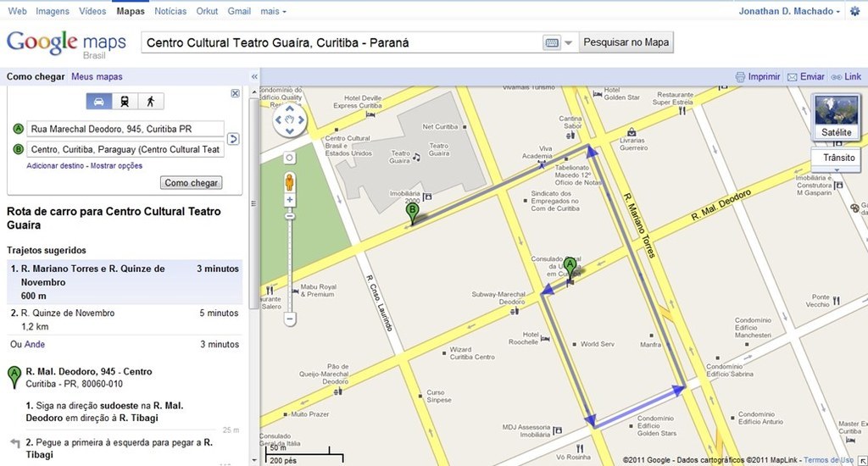
Task: Click the zoom slider track below handle
Action: point(290,266)
